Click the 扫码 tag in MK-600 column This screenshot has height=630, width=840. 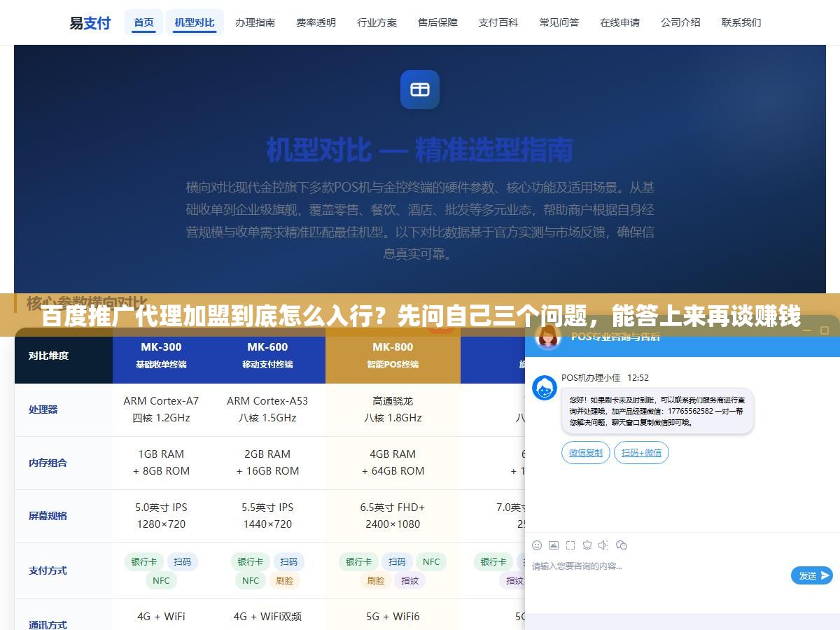coord(289,561)
